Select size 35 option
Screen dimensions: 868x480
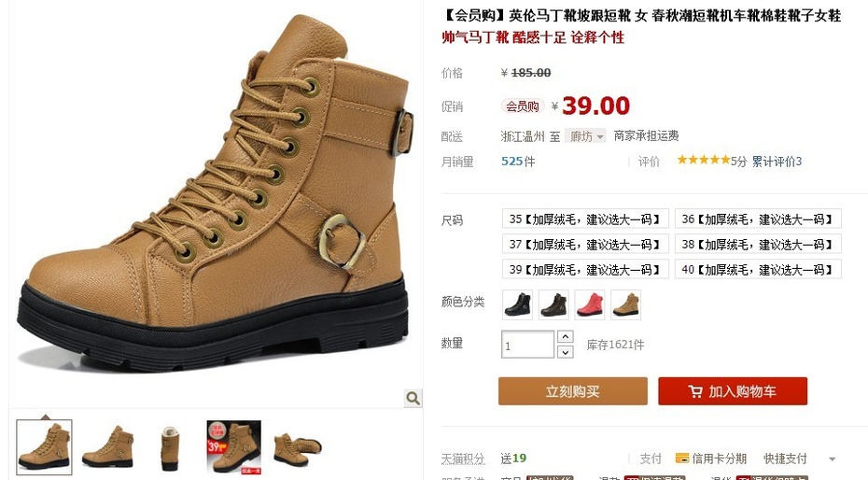click(585, 219)
